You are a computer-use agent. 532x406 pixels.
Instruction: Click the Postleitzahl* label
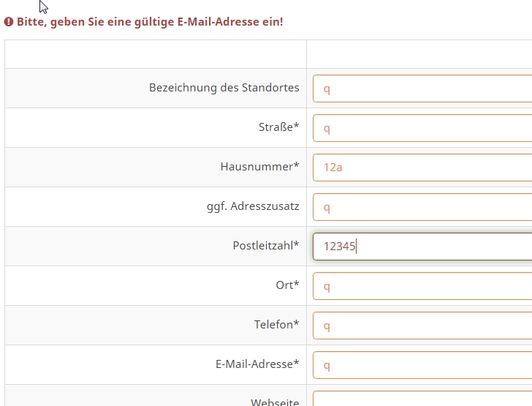[x=266, y=246]
